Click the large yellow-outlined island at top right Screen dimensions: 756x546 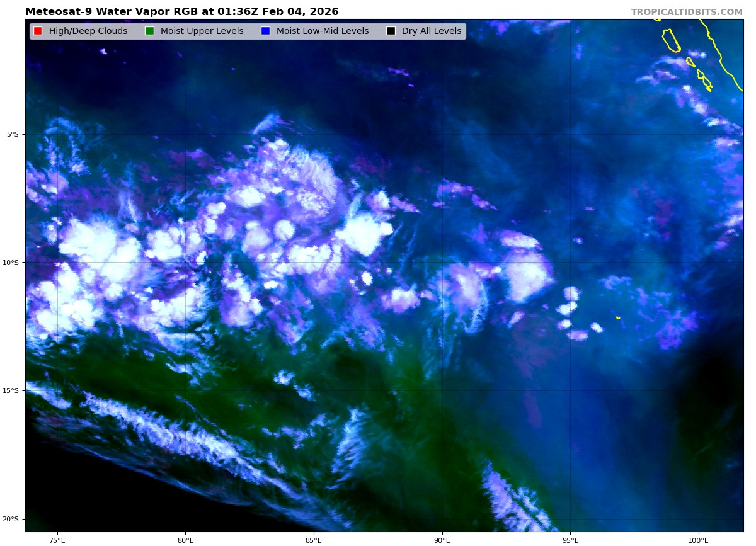[x=670, y=40]
